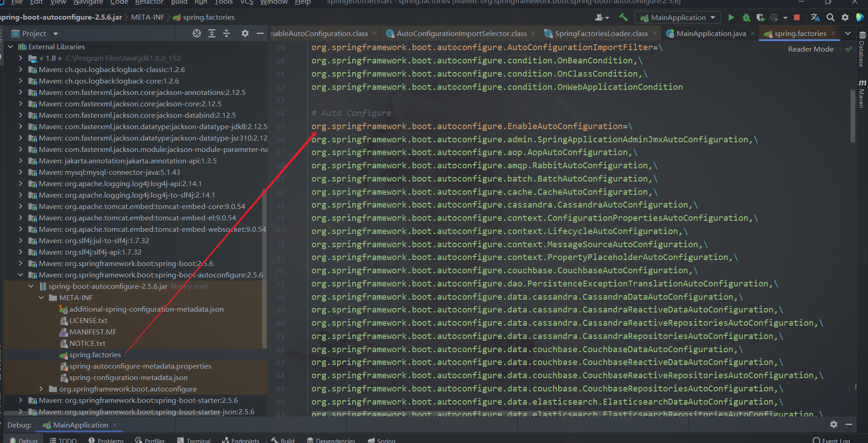Run MainApplication with the green play icon
The height and width of the screenshot is (443, 868).
pos(731,17)
